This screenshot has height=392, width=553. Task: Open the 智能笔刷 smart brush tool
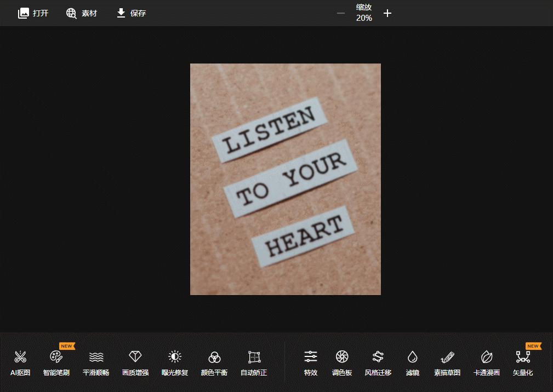56,362
